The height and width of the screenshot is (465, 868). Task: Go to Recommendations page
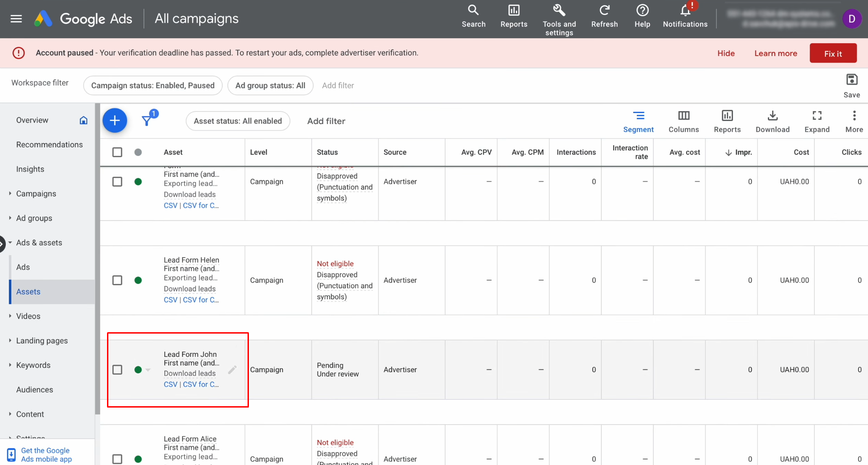49,145
